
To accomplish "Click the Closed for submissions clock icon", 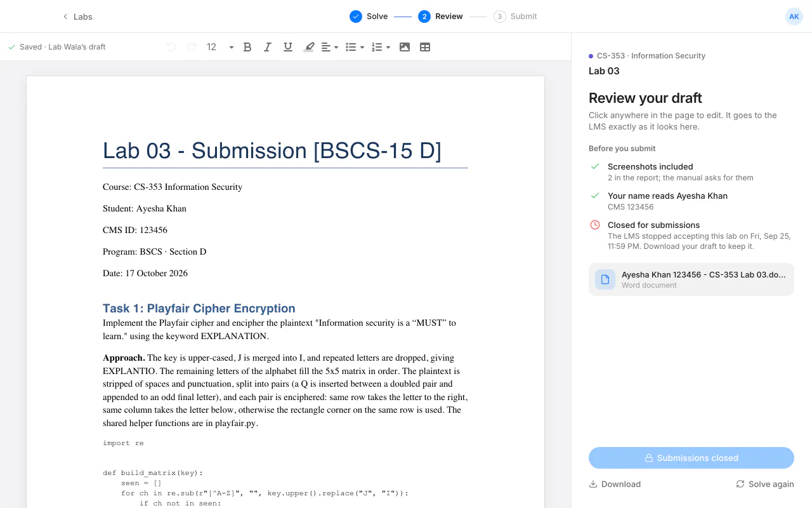I will [595, 225].
